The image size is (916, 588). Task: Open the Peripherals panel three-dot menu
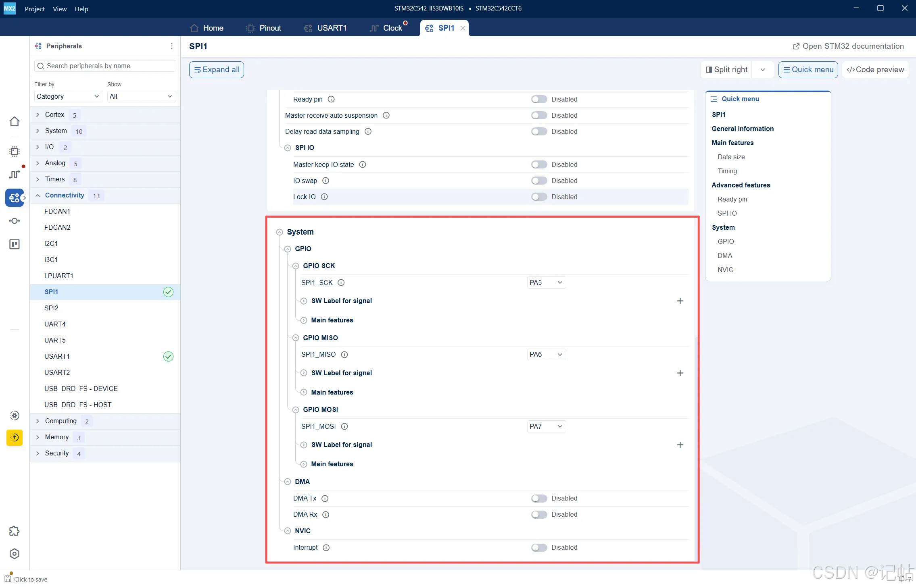(x=172, y=46)
